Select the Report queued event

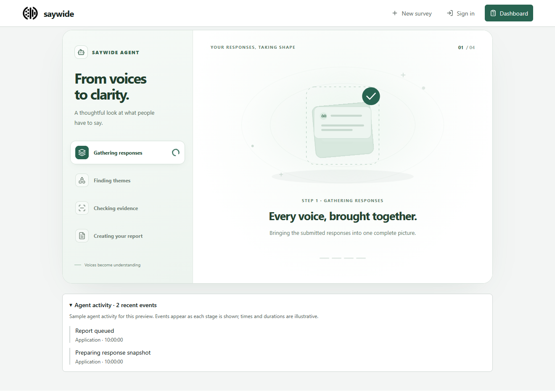coord(99,335)
